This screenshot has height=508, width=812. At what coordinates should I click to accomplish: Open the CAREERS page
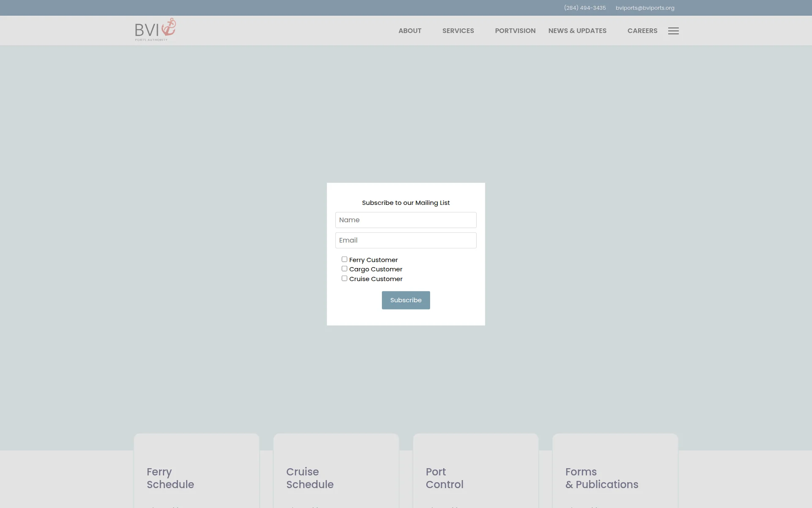642,31
